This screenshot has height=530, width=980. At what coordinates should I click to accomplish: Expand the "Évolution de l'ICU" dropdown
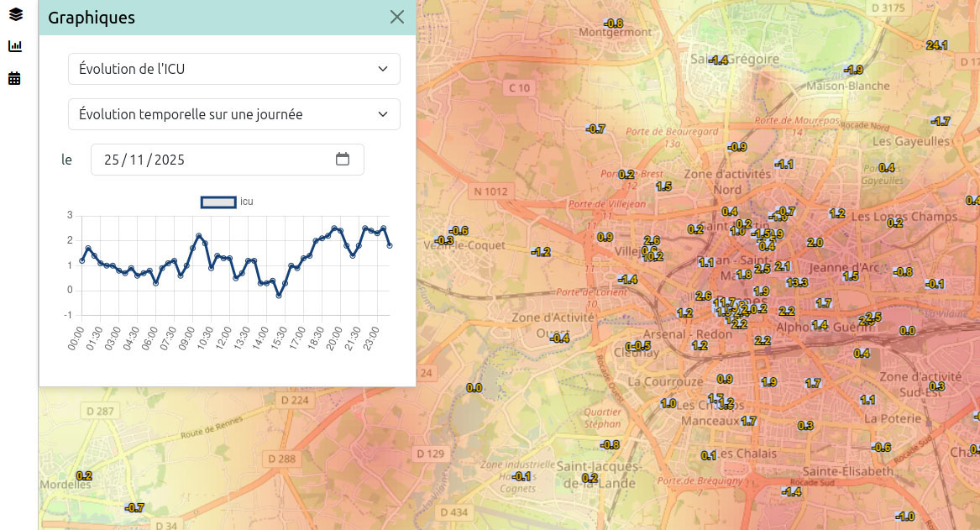(234, 69)
